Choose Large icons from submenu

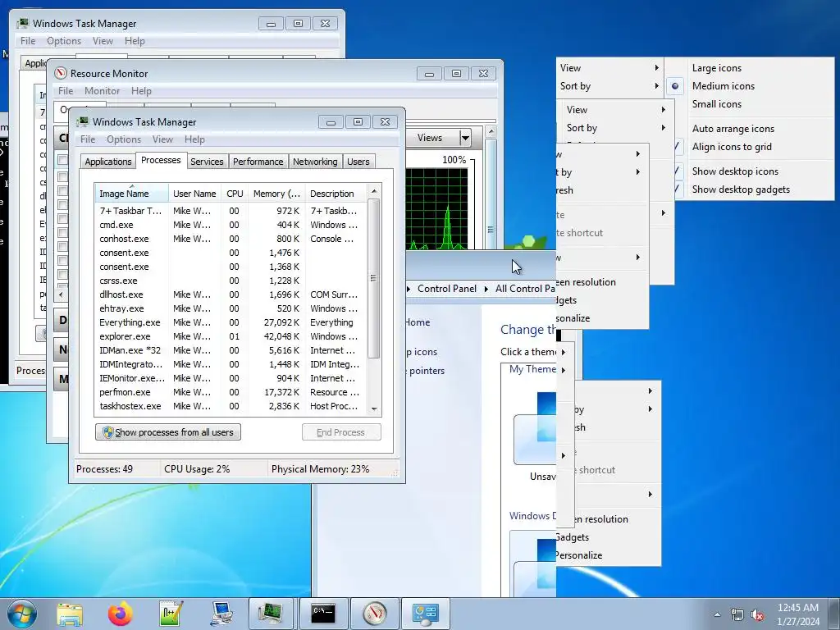coord(716,67)
